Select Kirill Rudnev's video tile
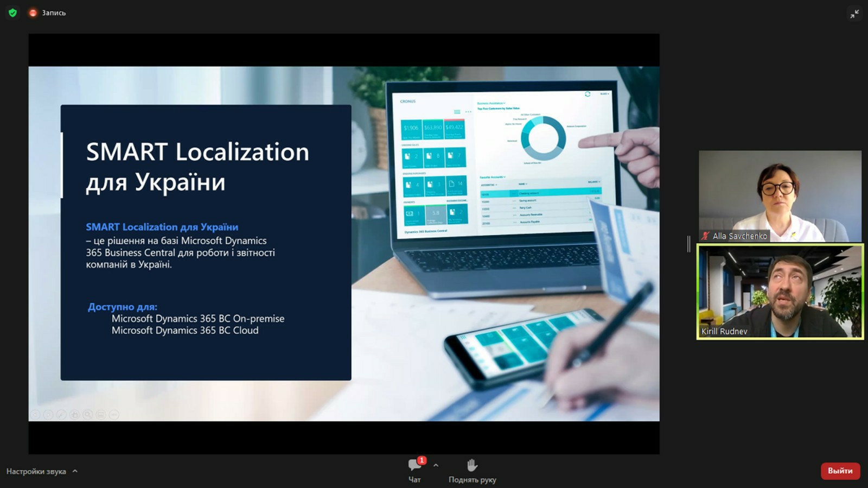Screen dimensions: 868x488 point(780,291)
